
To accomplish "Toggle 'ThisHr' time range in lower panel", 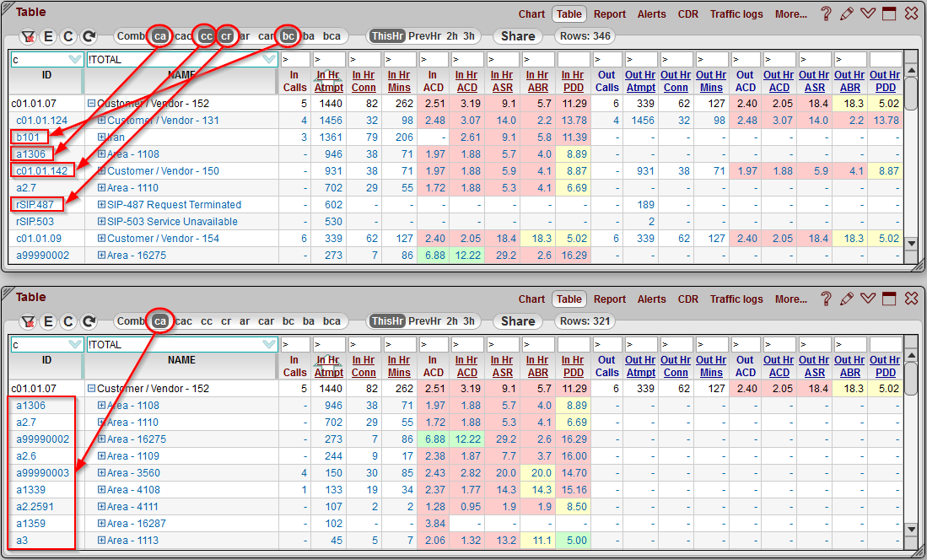I will click(x=387, y=321).
